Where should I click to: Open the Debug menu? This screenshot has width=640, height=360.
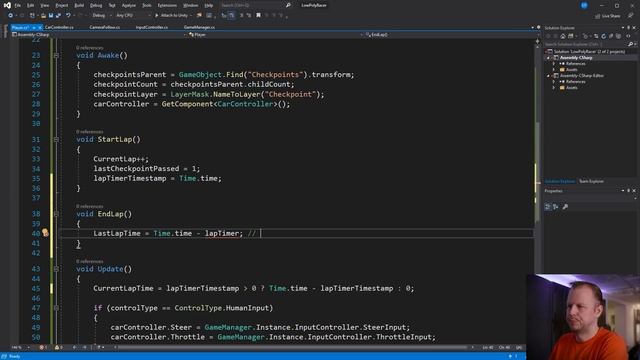tap(96, 5)
